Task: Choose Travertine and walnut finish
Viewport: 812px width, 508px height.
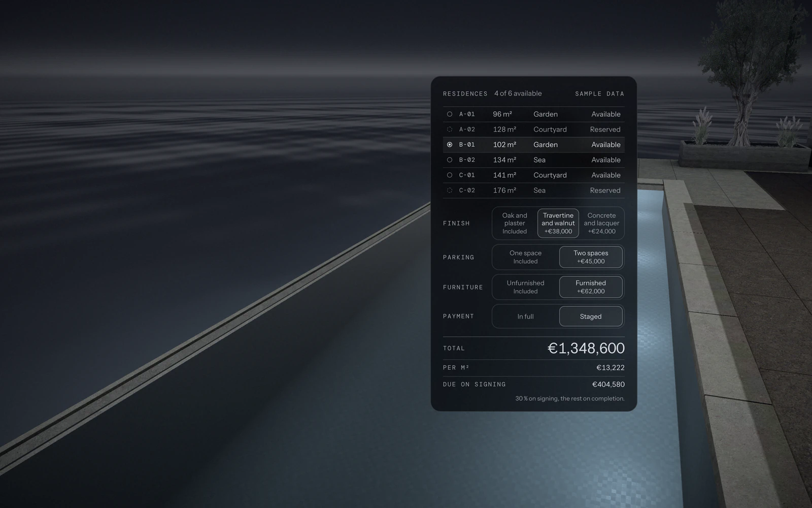Action: [558, 224]
